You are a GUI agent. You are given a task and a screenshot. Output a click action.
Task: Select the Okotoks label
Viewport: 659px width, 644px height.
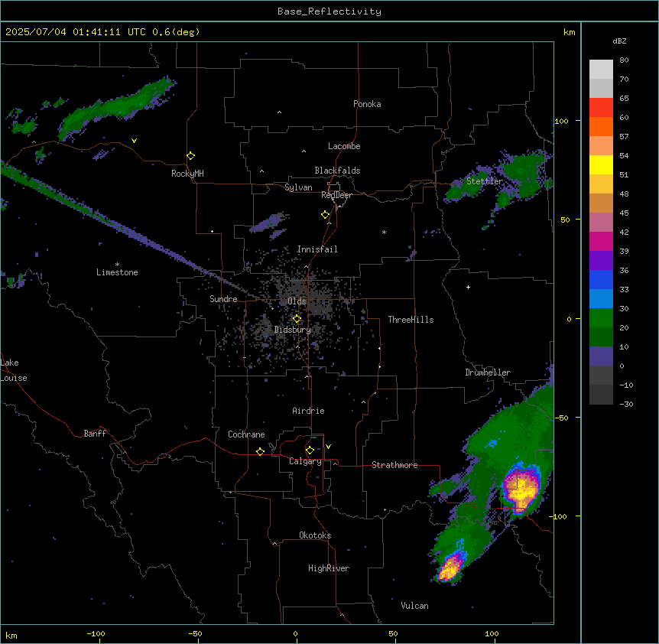(315, 535)
